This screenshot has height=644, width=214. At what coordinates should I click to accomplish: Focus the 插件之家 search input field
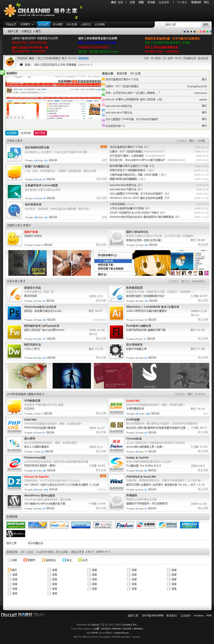(x=183, y=24)
